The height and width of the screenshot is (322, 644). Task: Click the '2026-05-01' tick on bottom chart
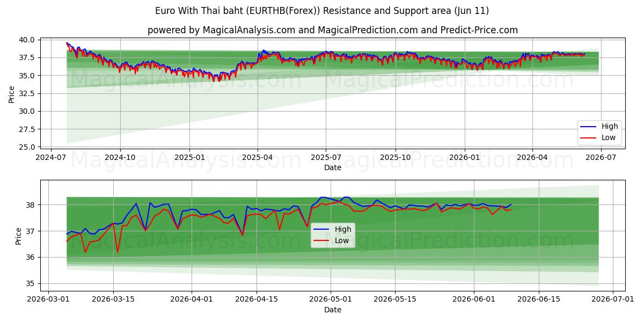pyautogui.click(x=330, y=299)
